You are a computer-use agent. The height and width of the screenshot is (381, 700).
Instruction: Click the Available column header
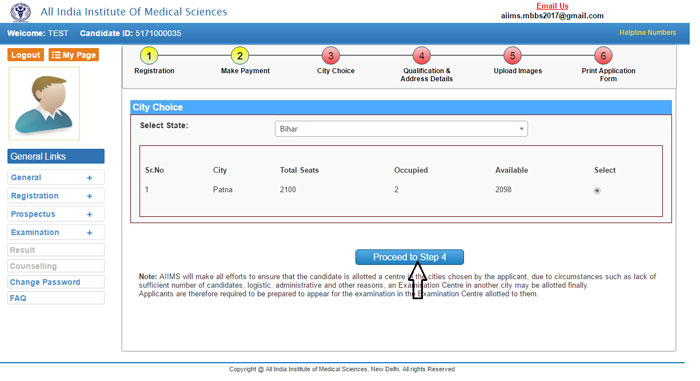[512, 170]
